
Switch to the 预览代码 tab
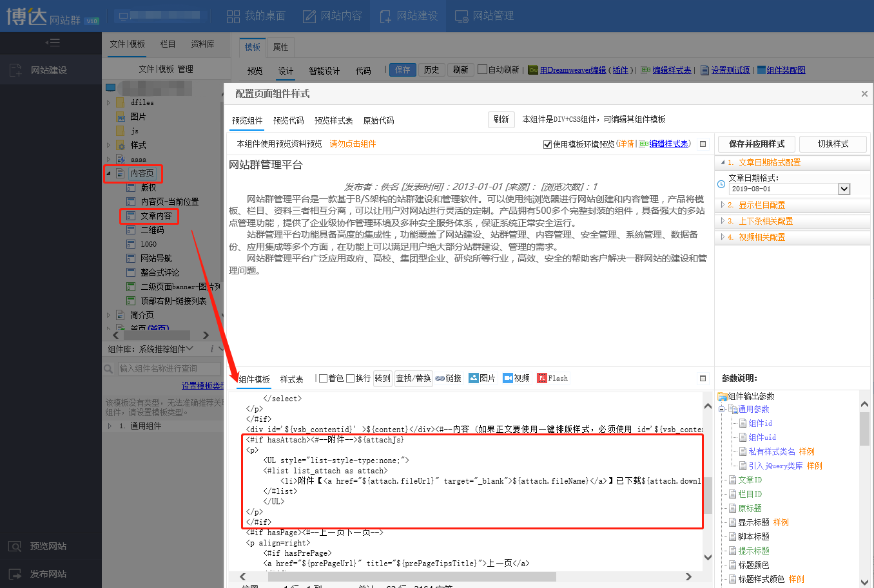288,120
